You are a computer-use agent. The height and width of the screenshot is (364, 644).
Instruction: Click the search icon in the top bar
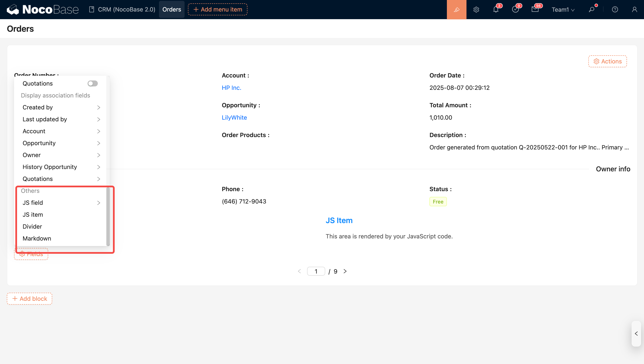point(591,10)
